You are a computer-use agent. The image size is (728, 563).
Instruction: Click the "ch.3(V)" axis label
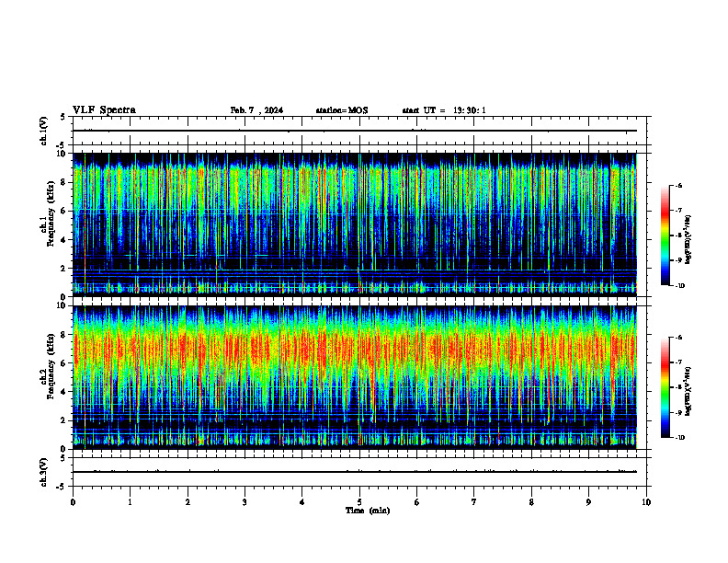point(43,472)
